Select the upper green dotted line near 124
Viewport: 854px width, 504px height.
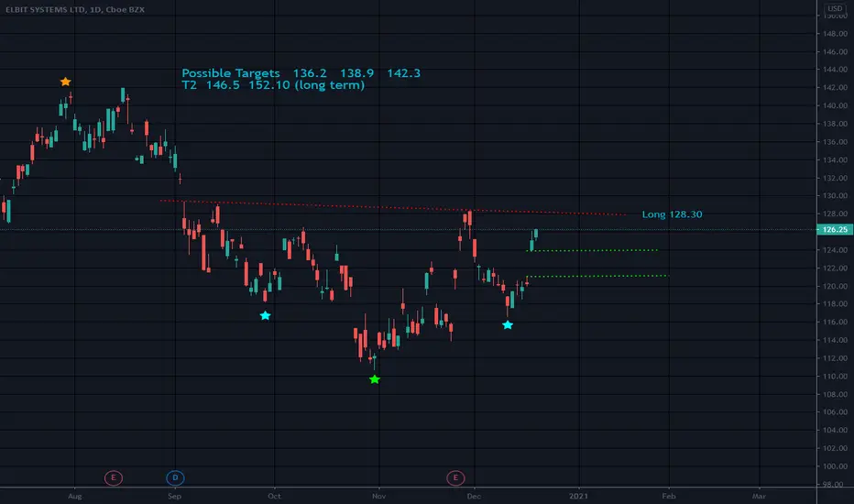tap(593, 250)
